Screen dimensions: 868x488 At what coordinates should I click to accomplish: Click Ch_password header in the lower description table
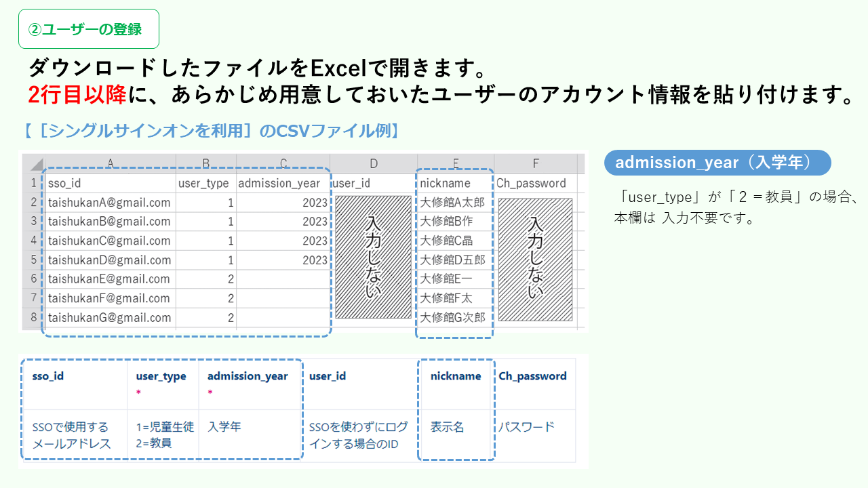(x=533, y=376)
